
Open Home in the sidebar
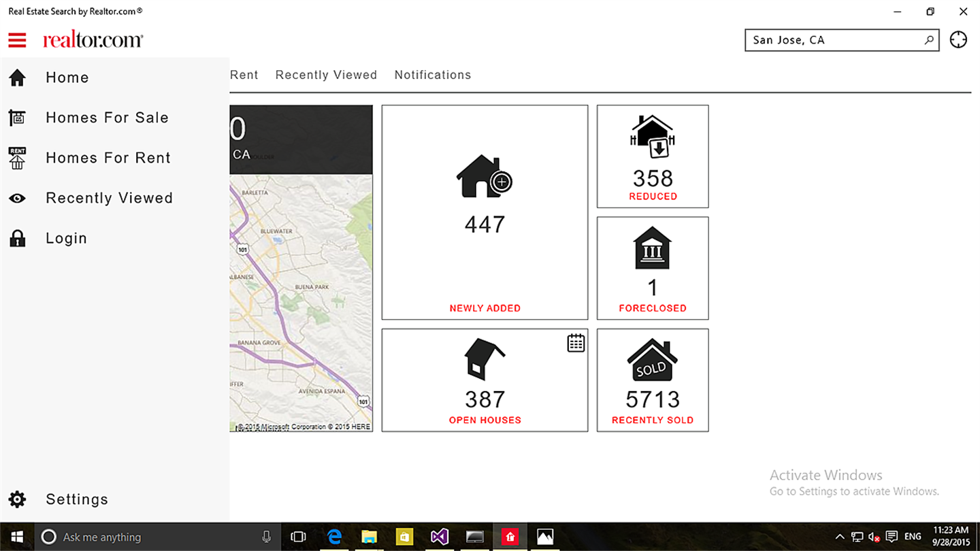[114, 78]
